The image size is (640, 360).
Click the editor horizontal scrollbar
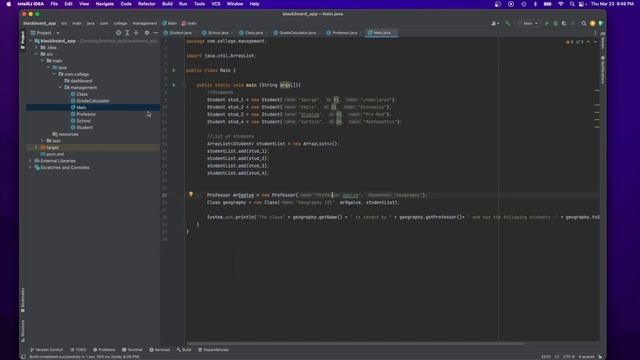pyautogui.click(x=354, y=344)
